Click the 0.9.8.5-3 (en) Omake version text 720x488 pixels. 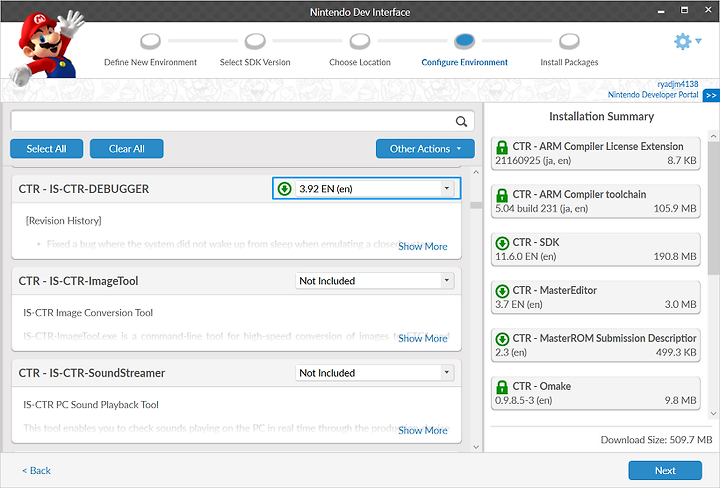523,400
